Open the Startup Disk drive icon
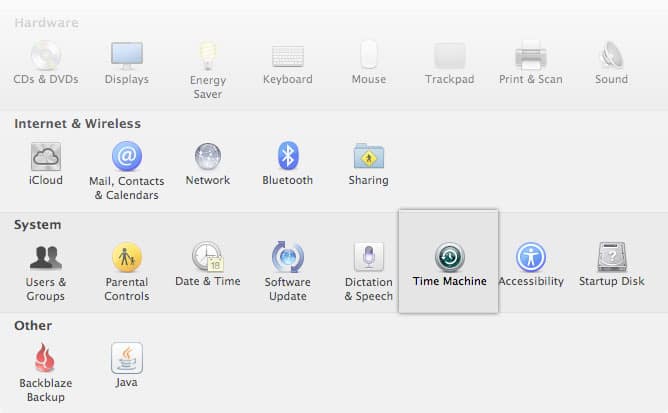The height and width of the screenshot is (413, 668). [612, 257]
